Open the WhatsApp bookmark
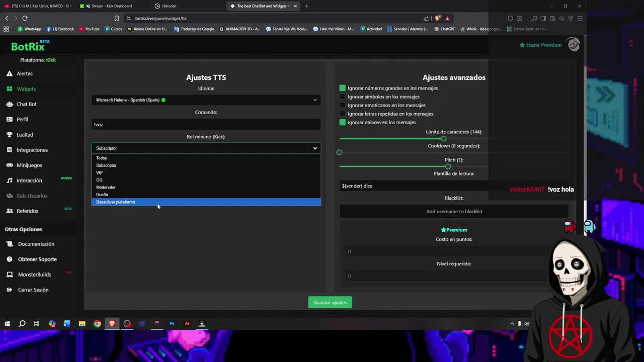Viewport: 644px width, 362px height. 30,29
